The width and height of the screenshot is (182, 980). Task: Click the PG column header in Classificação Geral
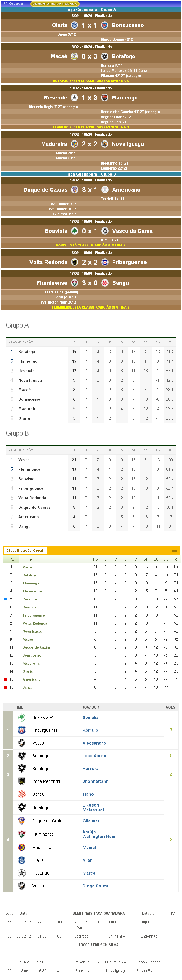point(95,559)
